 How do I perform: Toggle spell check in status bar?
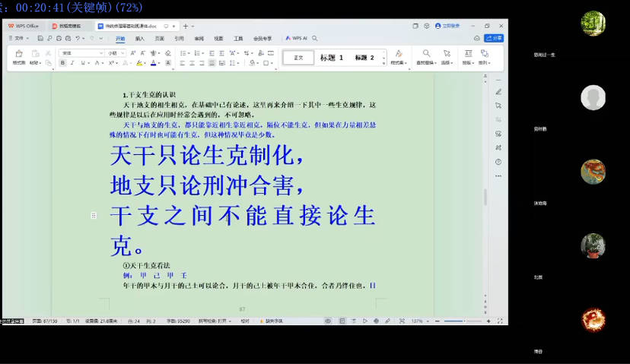(245, 321)
